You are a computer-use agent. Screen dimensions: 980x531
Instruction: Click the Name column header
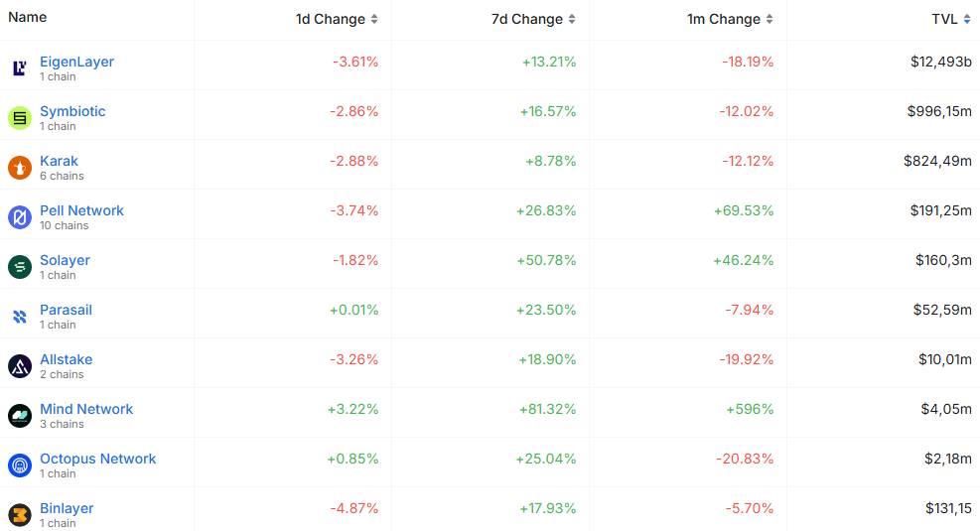pos(28,18)
